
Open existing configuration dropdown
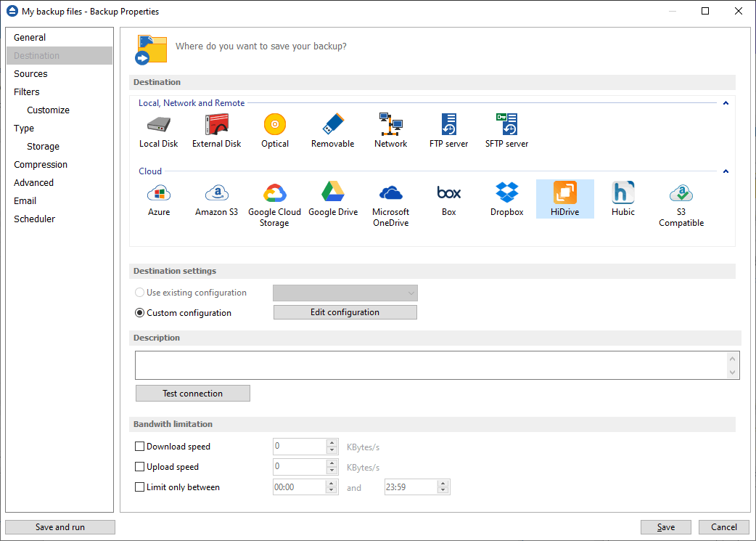pyautogui.click(x=345, y=293)
